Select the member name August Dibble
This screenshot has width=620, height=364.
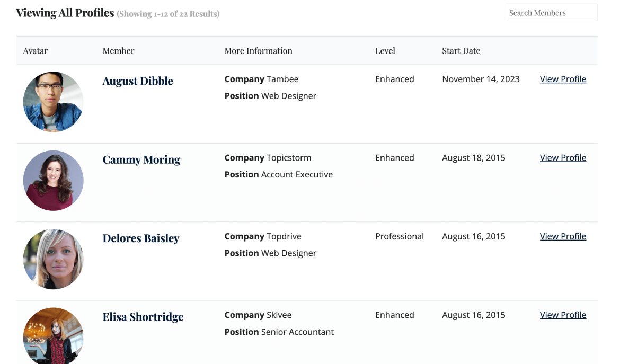138,81
